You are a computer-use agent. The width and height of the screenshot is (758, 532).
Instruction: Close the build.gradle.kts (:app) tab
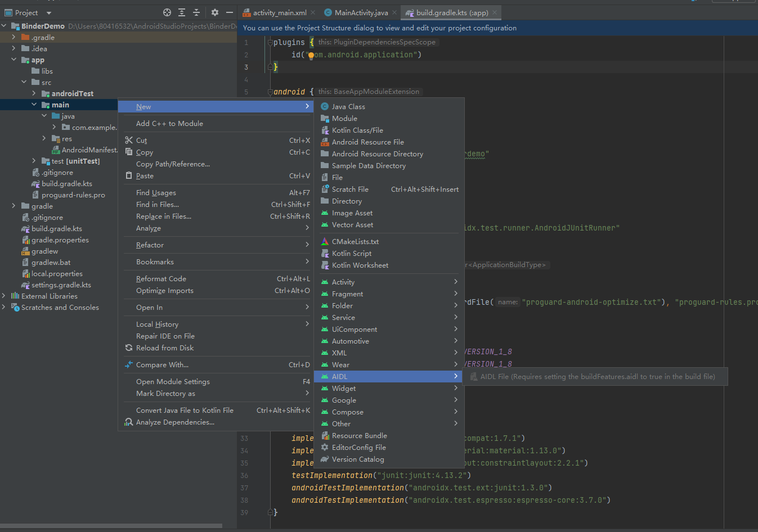point(495,12)
